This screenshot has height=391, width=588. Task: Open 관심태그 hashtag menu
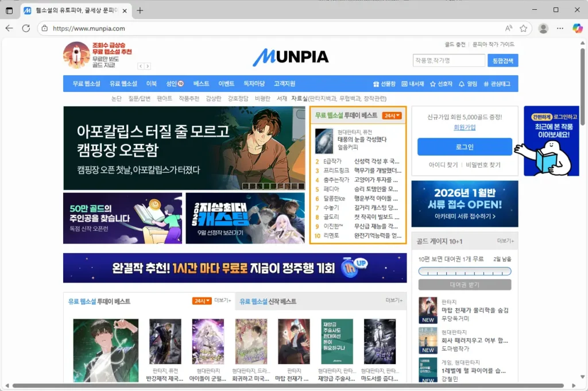click(497, 84)
